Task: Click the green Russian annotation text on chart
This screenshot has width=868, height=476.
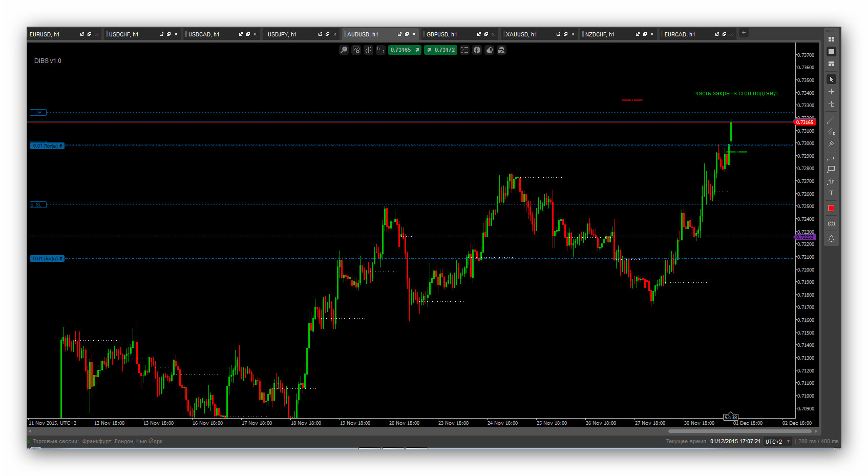Action: coord(738,93)
